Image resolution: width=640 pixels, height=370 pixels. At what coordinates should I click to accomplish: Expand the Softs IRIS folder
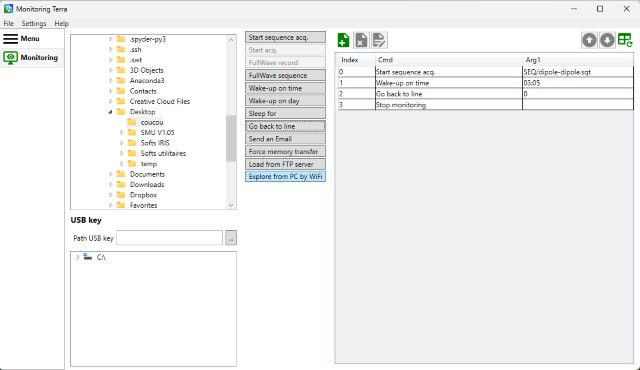[x=122, y=143]
